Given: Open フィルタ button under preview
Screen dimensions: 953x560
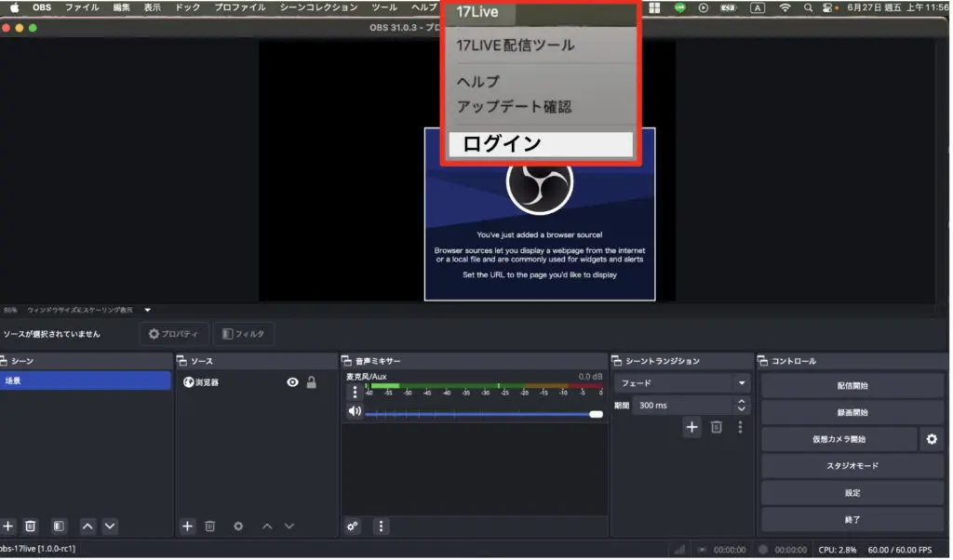Looking at the screenshot, I should pyautogui.click(x=243, y=335).
